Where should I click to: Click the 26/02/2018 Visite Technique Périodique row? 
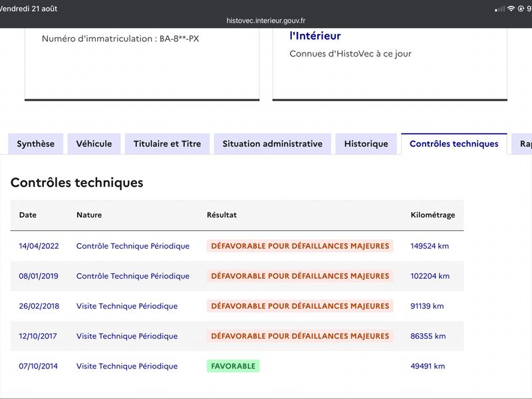pos(237,306)
